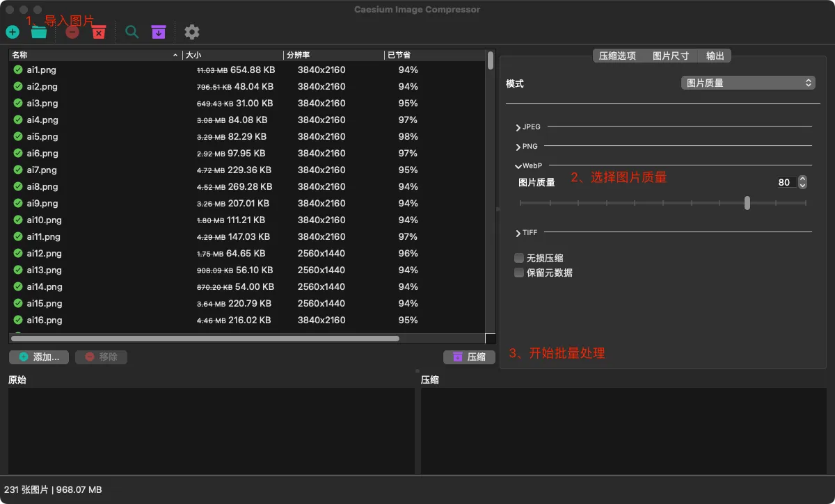The width and height of the screenshot is (835, 504).
Task: Open folder import icon in toolbar
Action: coord(39,32)
